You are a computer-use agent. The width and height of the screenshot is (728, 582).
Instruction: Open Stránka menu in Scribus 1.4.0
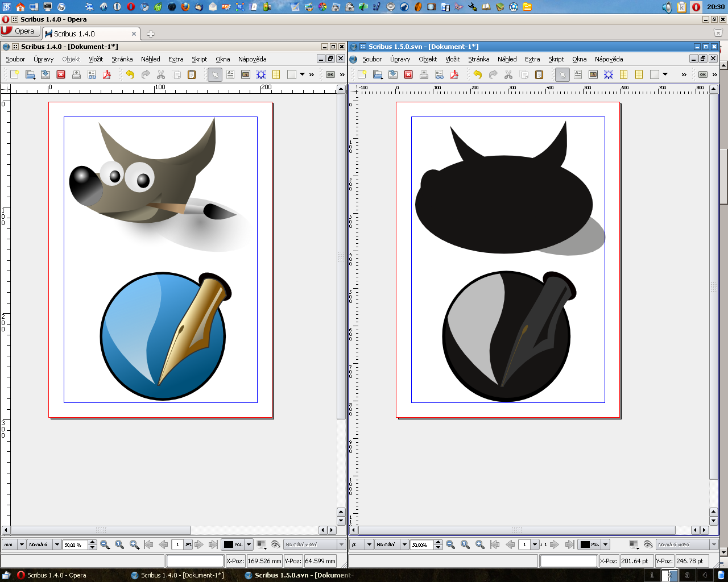122,59
